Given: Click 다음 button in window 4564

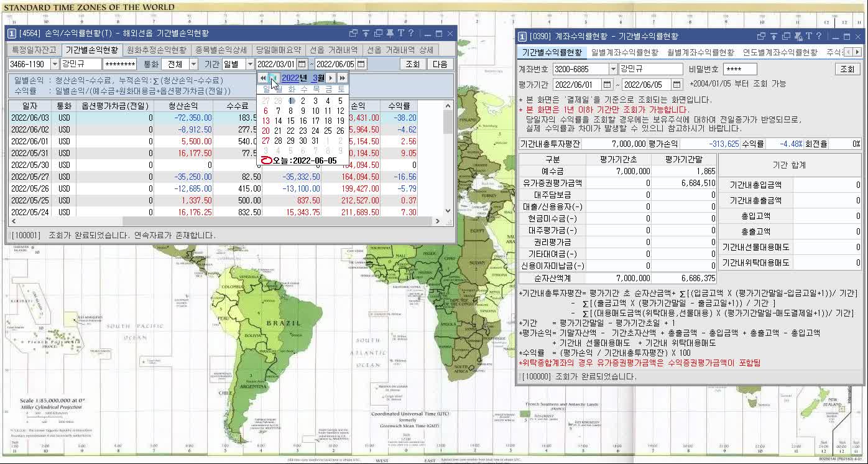Looking at the screenshot, I should [440, 64].
